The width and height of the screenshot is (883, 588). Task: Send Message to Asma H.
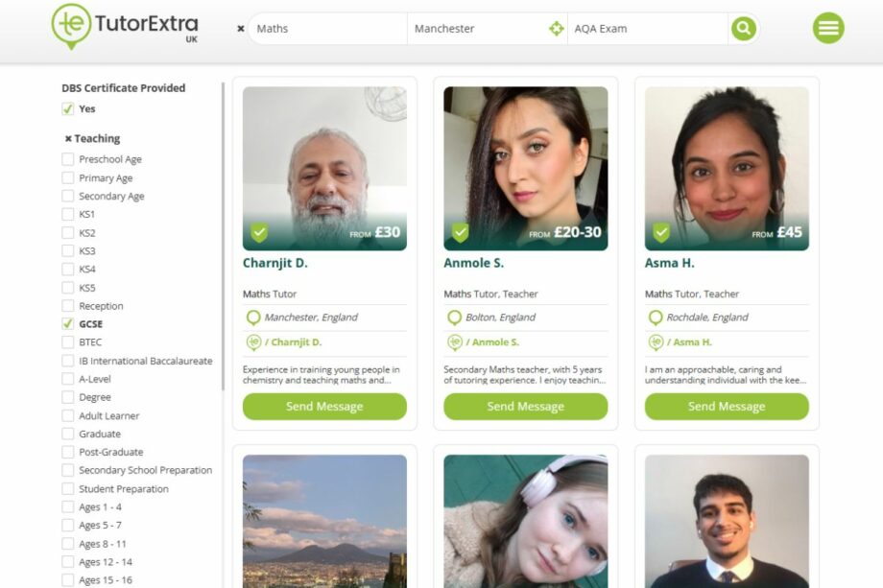pyautogui.click(x=727, y=407)
